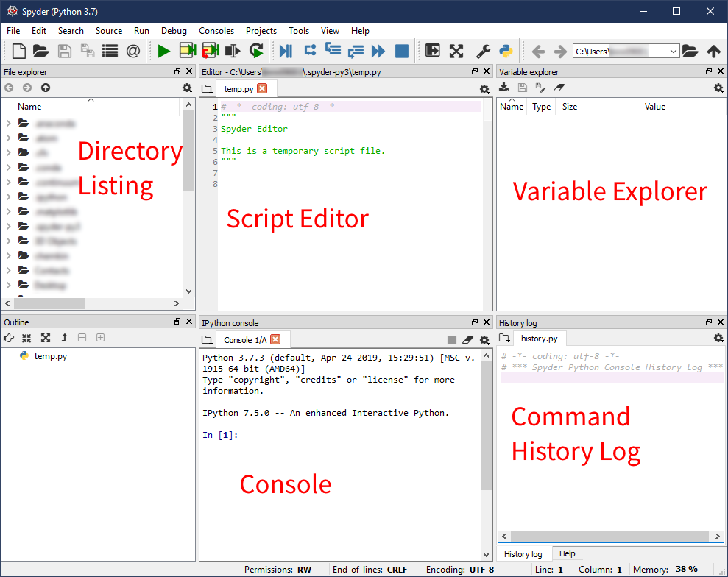This screenshot has height=577, width=728.
Task: Start debugging the file
Action: pyautogui.click(x=286, y=51)
